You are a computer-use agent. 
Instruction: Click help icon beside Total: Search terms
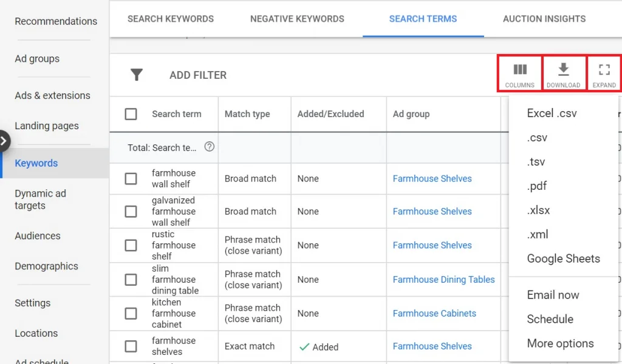(210, 147)
